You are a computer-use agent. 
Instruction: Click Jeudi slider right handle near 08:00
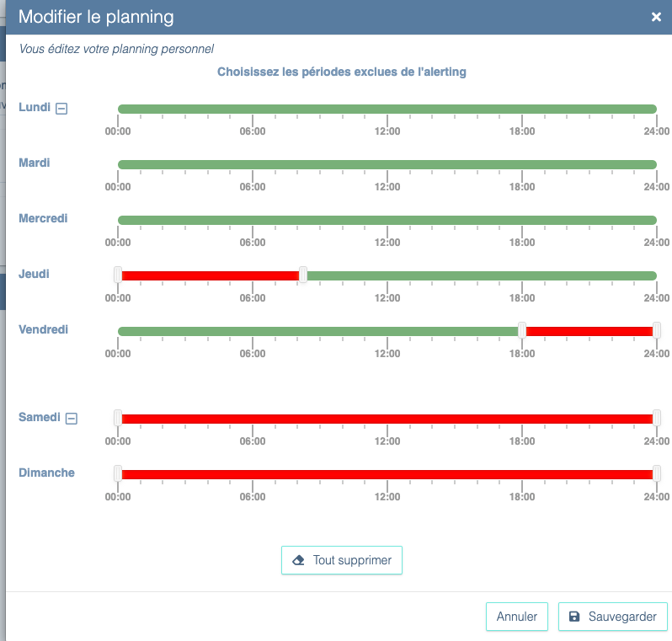303,275
